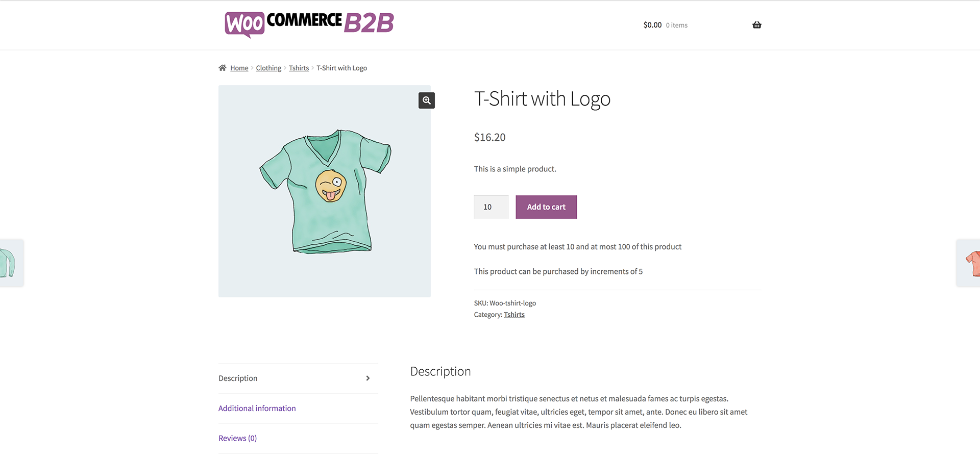The width and height of the screenshot is (980, 459).
Task: Click the 0 items cart text
Action: coord(677,25)
